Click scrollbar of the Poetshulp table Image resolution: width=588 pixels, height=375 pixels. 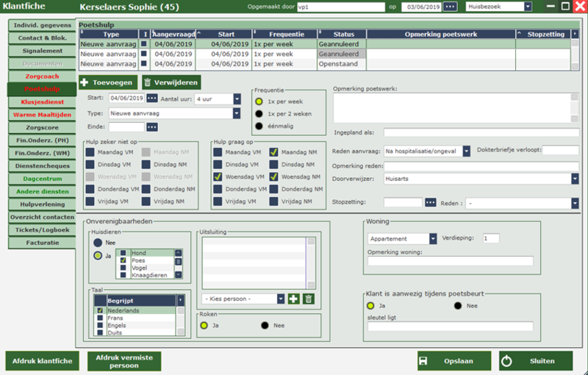coord(575,54)
